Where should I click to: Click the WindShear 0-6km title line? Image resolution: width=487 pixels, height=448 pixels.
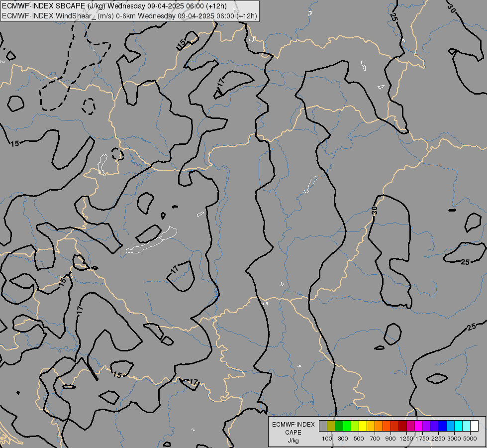click(129, 16)
